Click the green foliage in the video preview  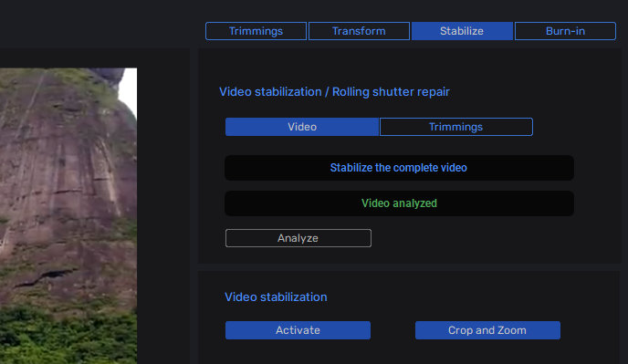point(68,337)
